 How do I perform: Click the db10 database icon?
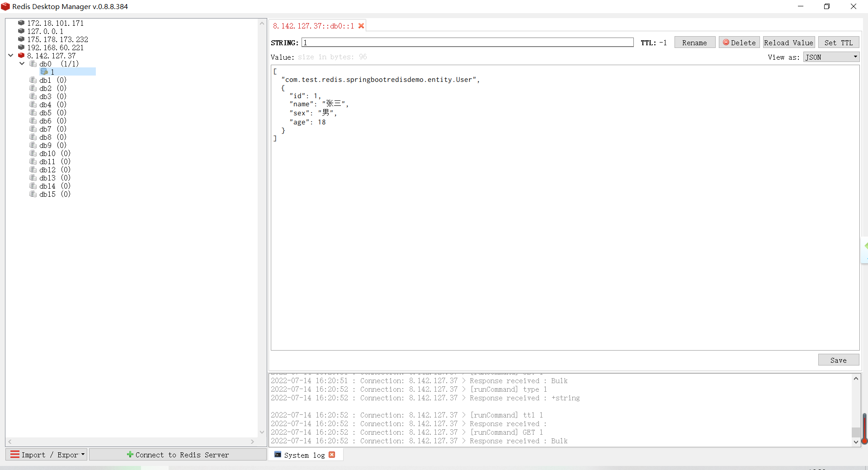33,153
